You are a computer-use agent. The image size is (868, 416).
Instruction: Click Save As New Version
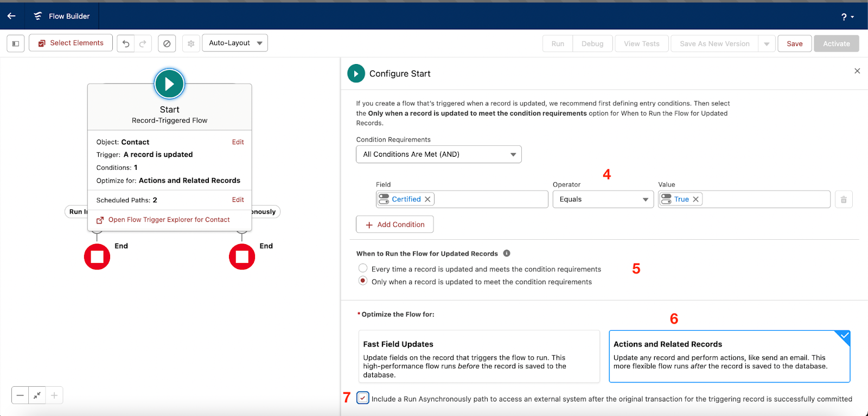[714, 43]
